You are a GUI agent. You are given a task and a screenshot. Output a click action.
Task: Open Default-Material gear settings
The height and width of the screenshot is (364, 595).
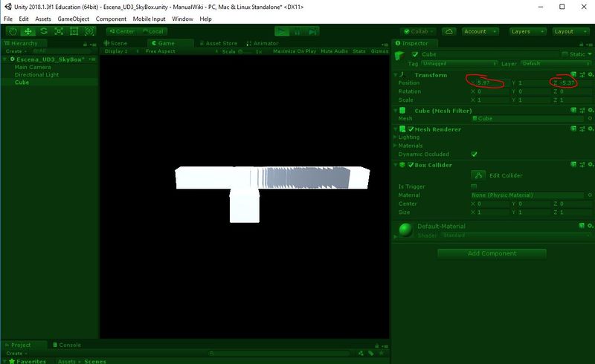[x=591, y=226]
